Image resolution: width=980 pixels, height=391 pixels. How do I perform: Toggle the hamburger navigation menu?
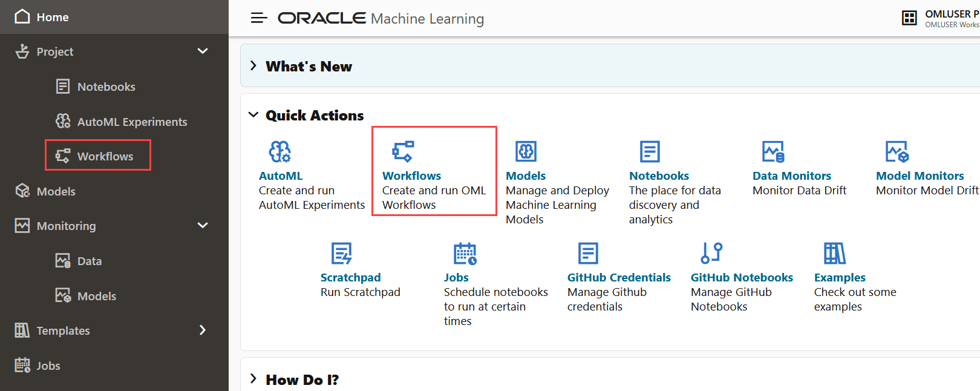pyautogui.click(x=259, y=18)
